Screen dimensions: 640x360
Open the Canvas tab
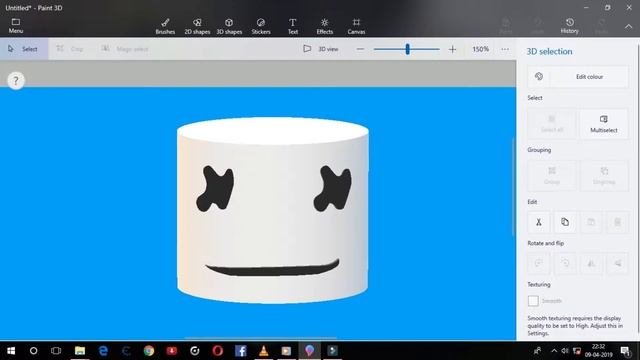point(356,26)
